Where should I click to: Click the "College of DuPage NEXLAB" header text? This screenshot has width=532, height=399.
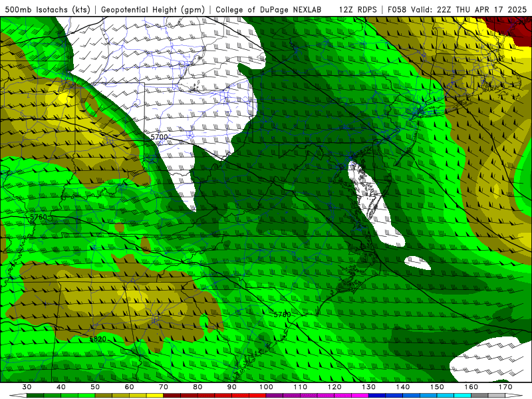269,9
